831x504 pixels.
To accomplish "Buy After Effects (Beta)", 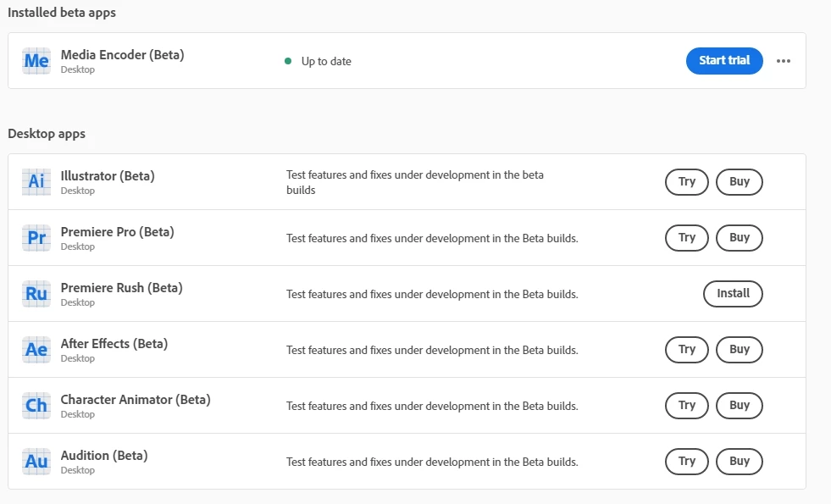I will coord(740,350).
